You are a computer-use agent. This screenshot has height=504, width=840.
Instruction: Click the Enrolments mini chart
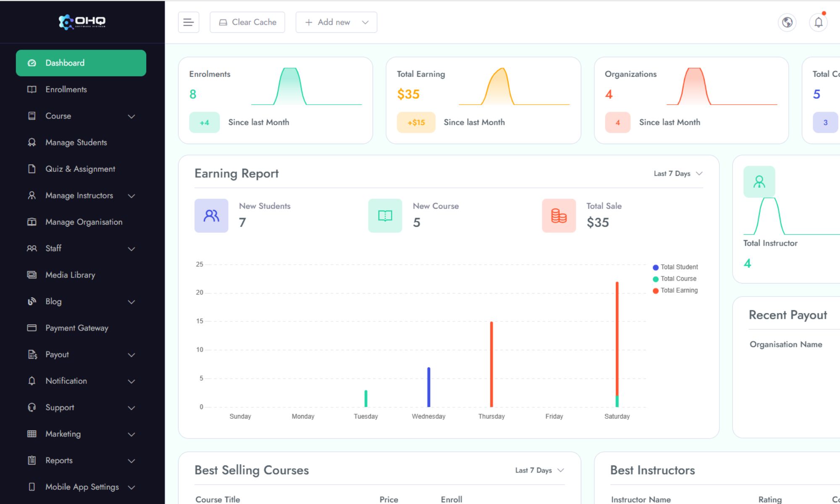coord(307,87)
